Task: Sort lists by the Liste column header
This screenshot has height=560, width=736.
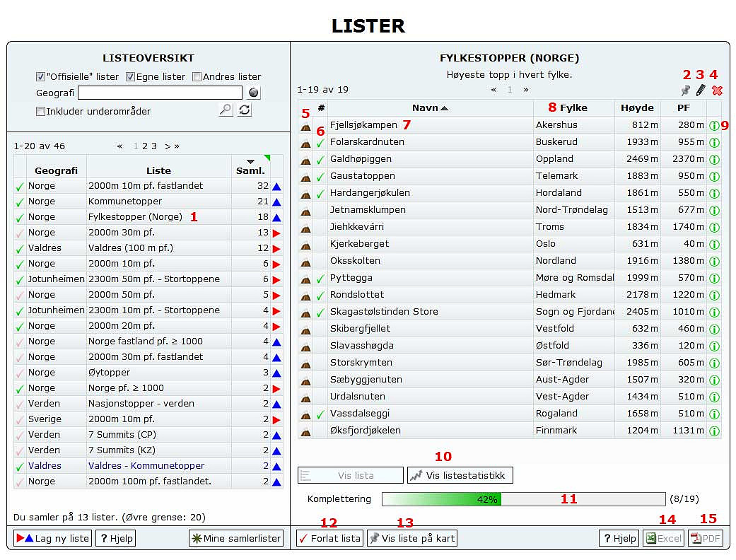Action: click(x=158, y=171)
